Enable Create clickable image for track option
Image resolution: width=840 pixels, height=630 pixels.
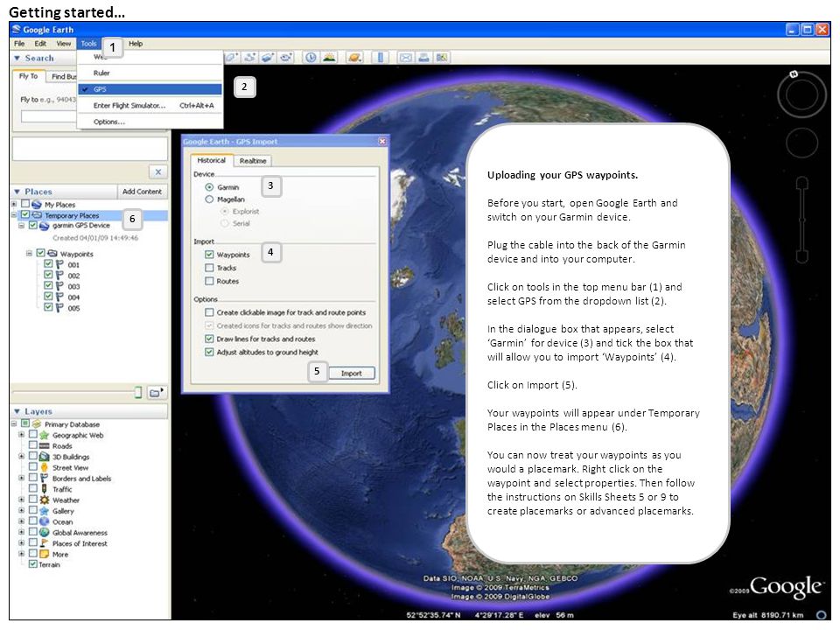(209, 311)
